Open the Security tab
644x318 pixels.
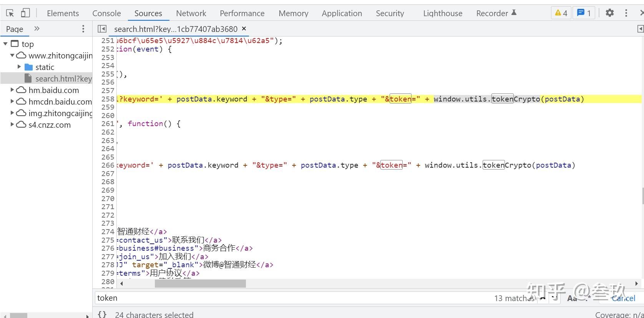coord(390,13)
